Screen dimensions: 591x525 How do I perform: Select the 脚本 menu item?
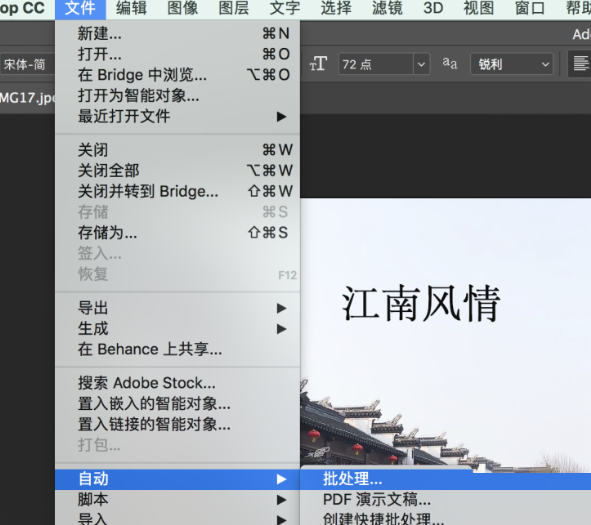178,500
